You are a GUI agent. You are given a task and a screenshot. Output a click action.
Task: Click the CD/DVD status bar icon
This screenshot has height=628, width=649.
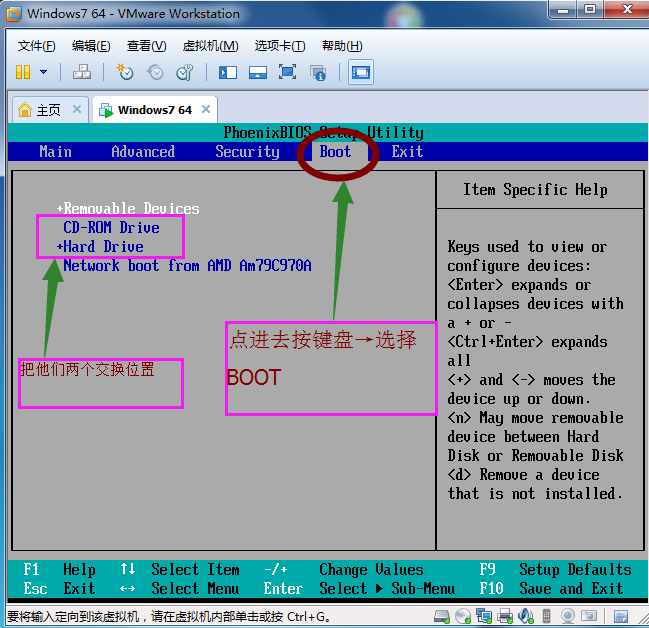(x=463, y=616)
